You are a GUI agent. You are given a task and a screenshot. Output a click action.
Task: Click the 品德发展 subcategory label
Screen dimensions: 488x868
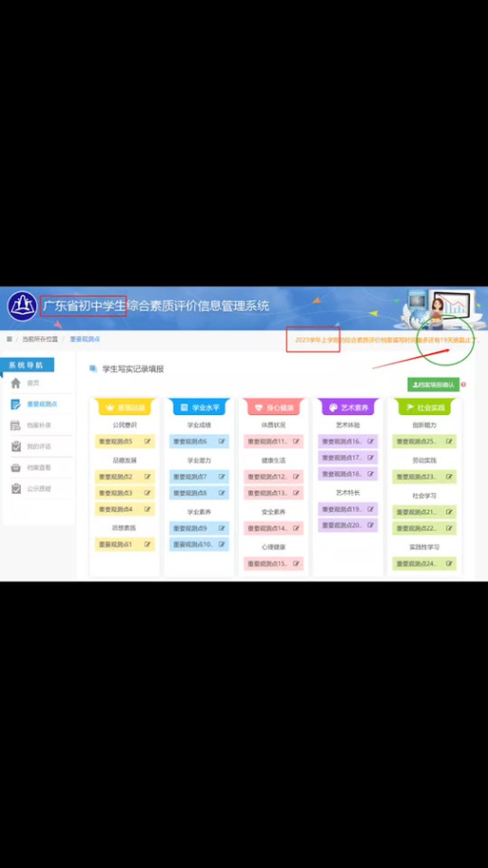pos(125,460)
